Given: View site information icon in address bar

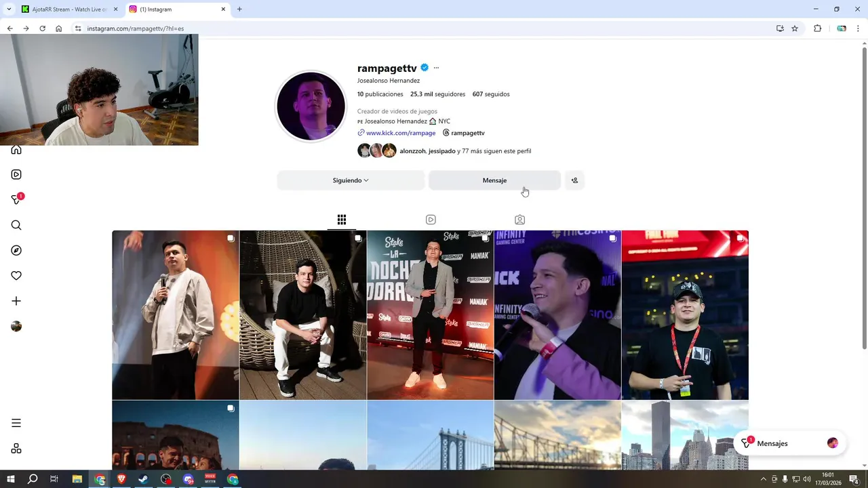Looking at the screenshot, I should tap(78, 28).
